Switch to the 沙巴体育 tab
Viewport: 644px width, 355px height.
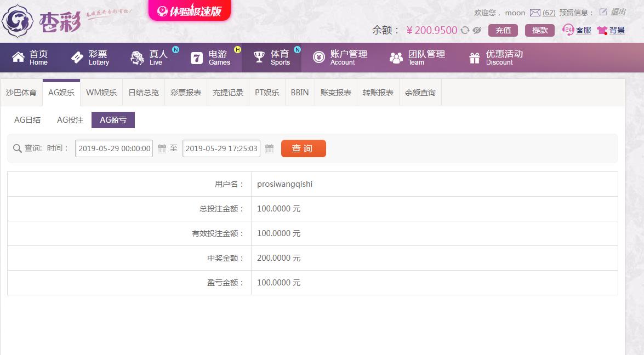[21, 93]
